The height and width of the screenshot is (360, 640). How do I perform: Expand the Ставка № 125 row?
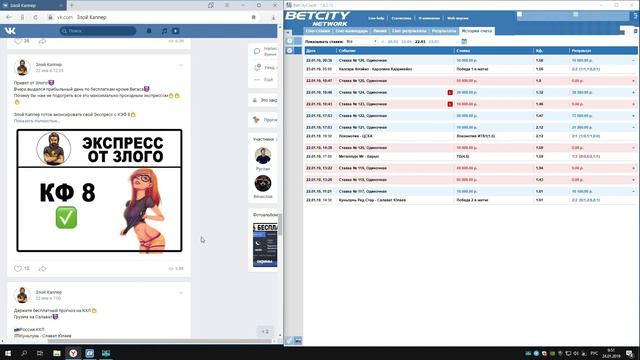coord(633,81)
